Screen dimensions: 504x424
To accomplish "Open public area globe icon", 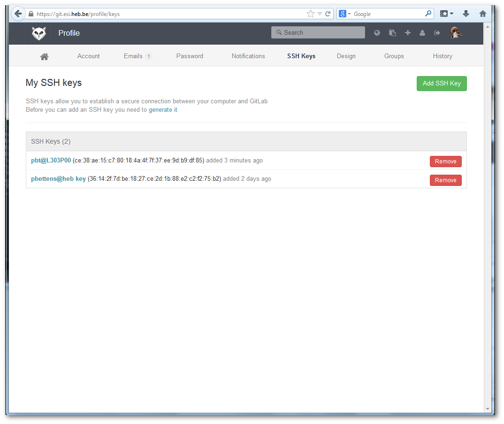I will pyautogui.click(x=377, y=33).
